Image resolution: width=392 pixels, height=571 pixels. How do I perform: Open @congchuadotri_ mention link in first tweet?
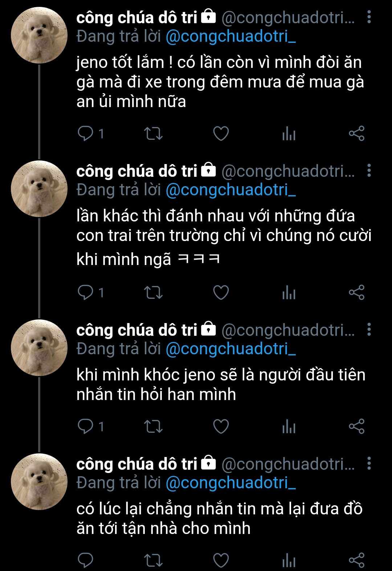pos(231,37)
